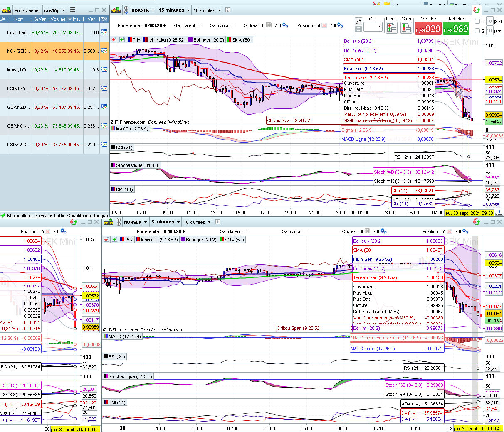Click the S pips value field
The width and height of the screenshot is (504, 432).
coord(489,31)
